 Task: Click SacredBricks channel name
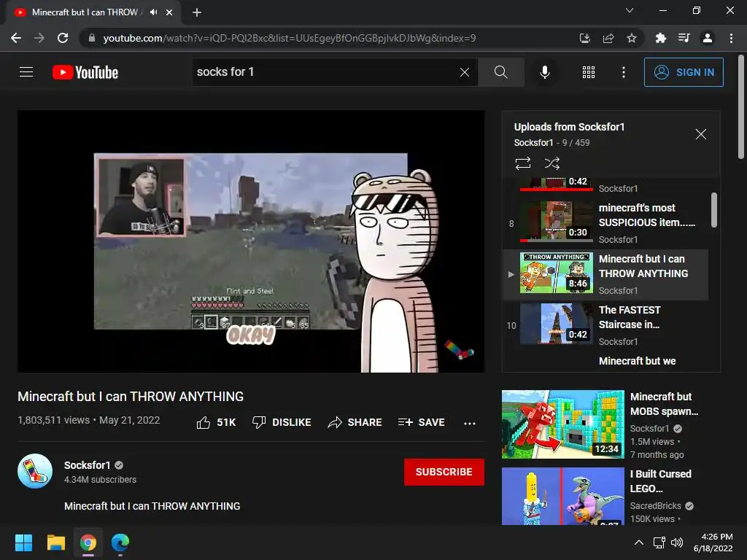coord(656,506)
